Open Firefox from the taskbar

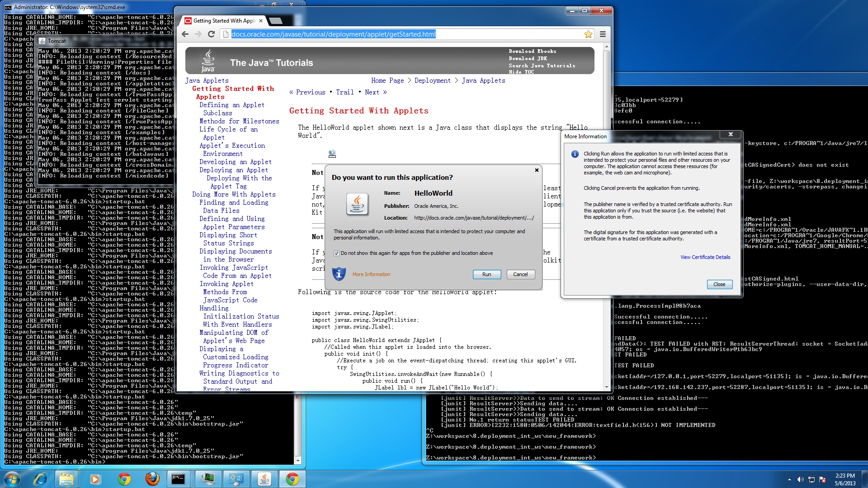[152, 479]
